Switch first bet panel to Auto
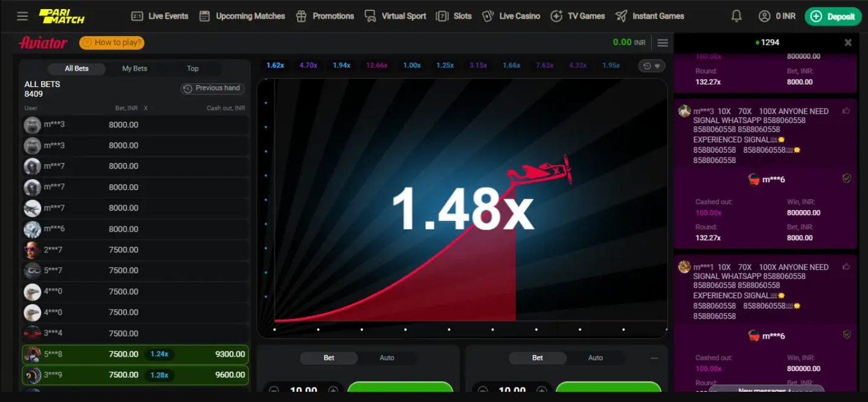This screenshot has width=868, height=402. 387,358
